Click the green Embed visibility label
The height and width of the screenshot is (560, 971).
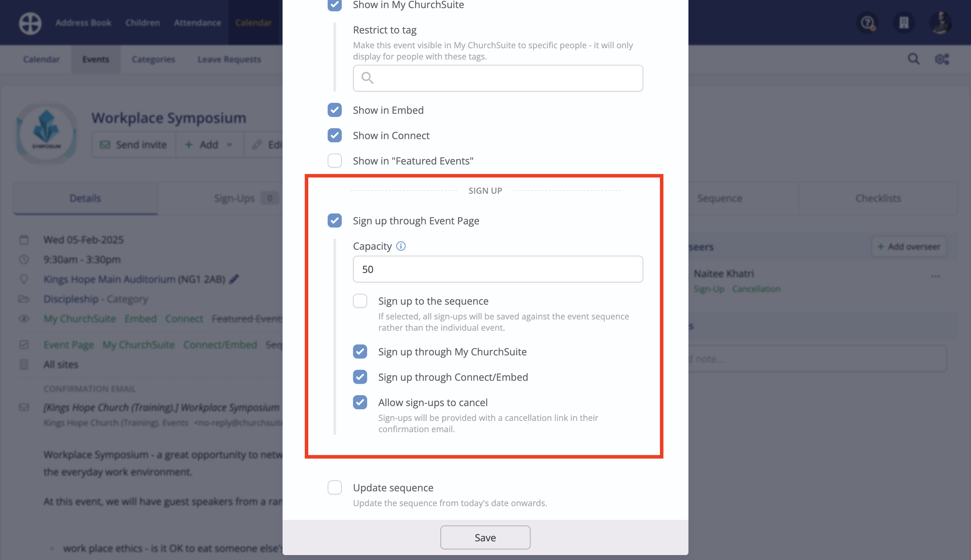point(141,319)
